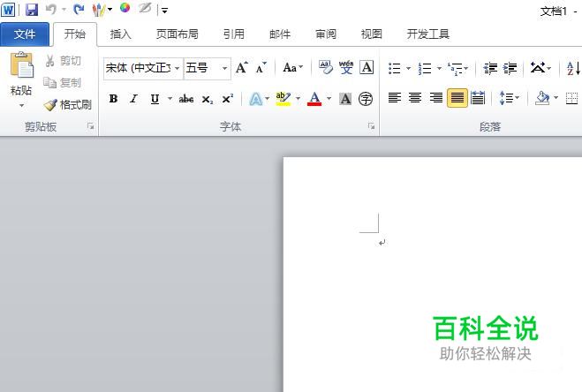Toggle italic formatting I
Screen dimensions: 582x392
(x=133, y=99)
